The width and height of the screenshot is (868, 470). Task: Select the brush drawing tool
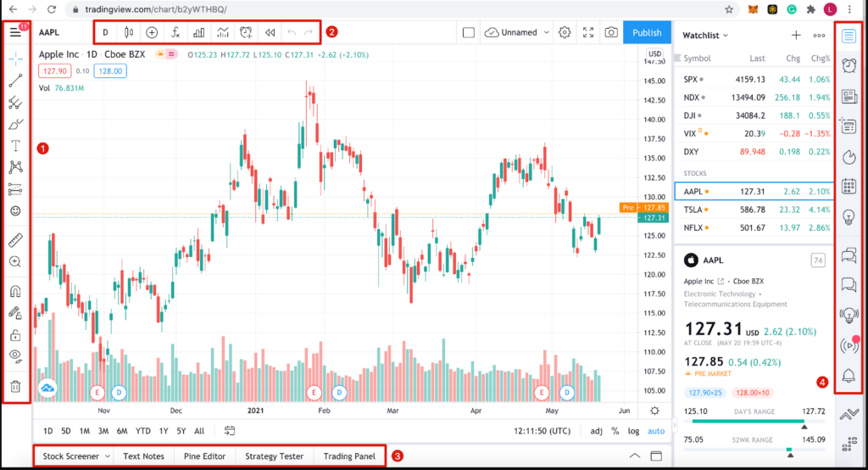coord(15,124)
